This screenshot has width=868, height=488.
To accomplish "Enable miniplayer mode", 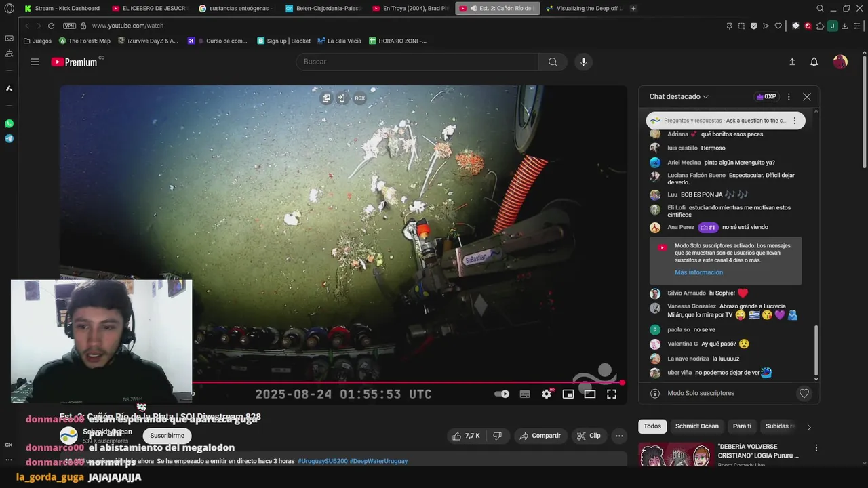I will pos(568,394).
